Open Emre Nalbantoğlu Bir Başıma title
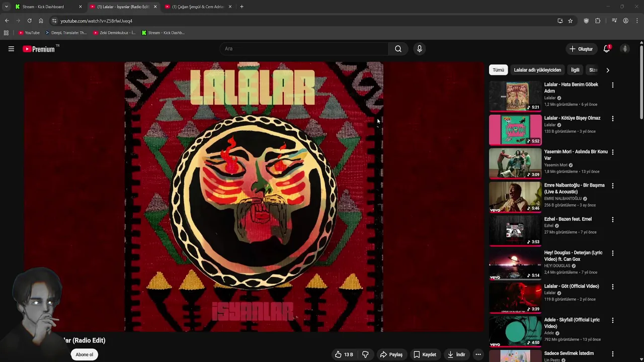 pyautogui.click(x=574, y=188)
